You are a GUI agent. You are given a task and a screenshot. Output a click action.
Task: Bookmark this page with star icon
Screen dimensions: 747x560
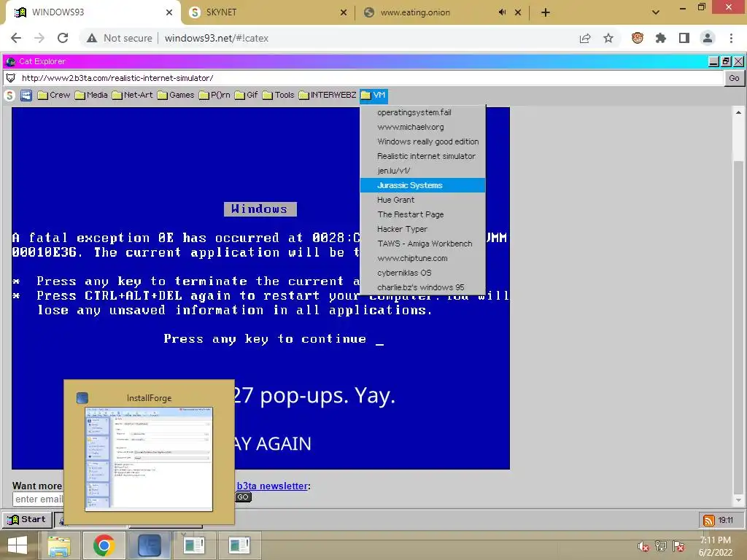608,38
